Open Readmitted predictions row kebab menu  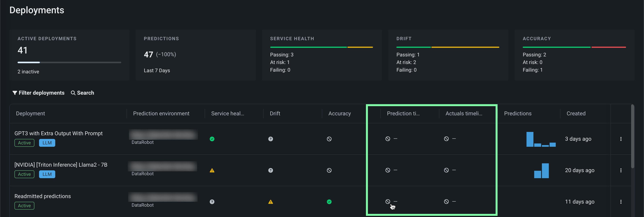point(621,202)
